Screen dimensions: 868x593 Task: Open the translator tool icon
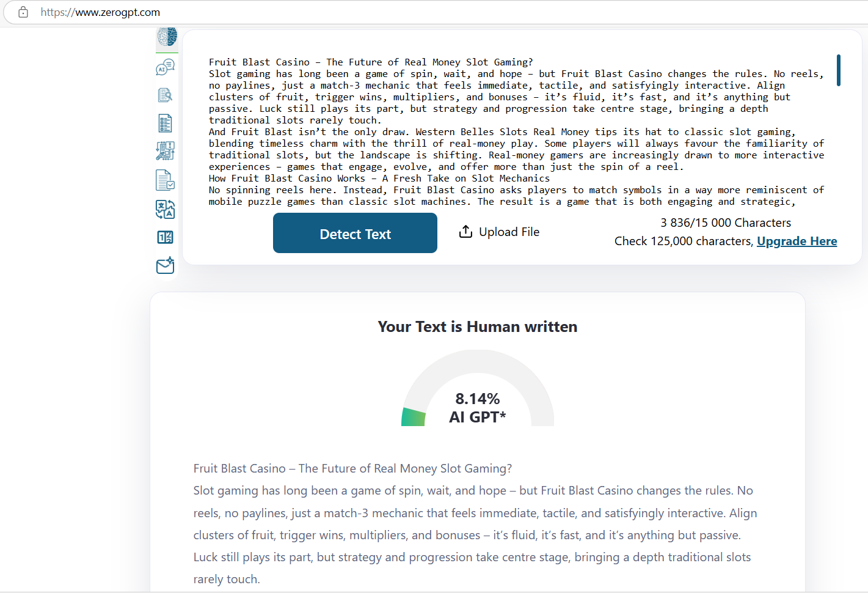point(165,209)
